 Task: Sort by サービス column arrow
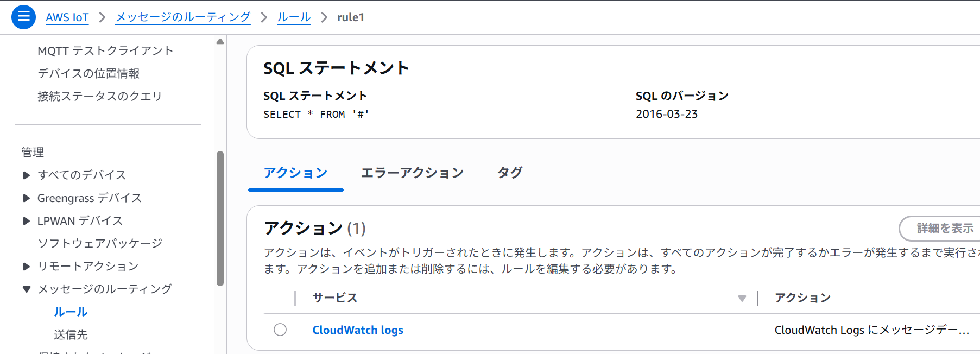click(x=742, y=299)
